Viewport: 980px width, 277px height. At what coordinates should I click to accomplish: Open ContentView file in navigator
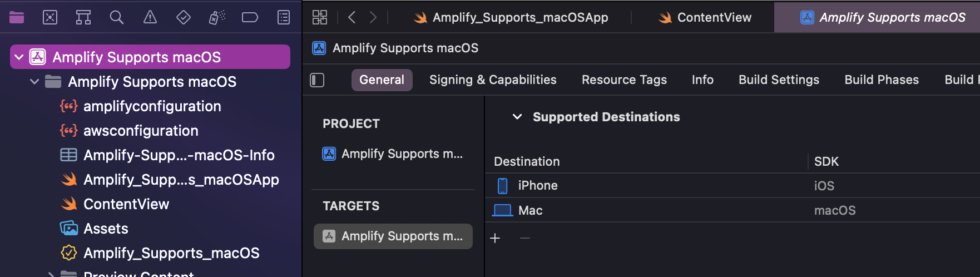pos(126,204)
